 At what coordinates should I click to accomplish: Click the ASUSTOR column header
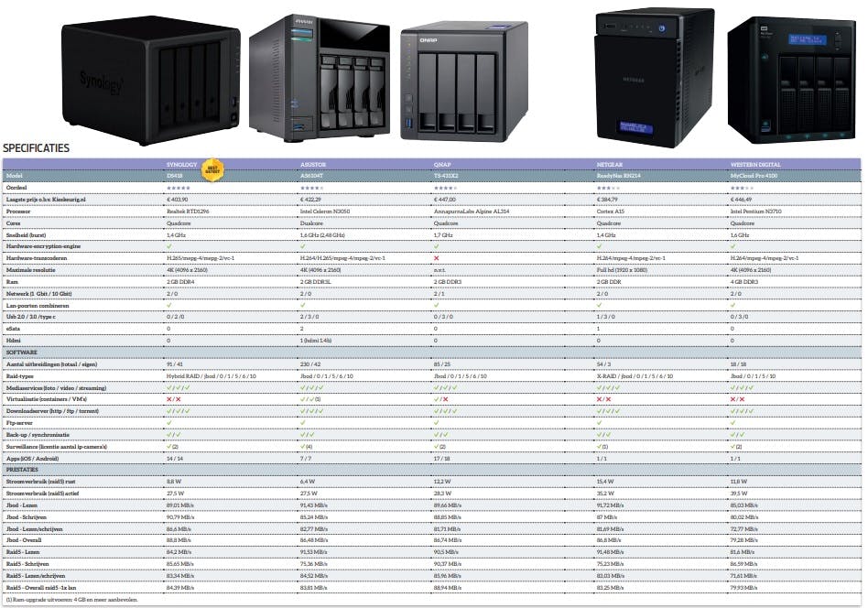tap(313, 165)
